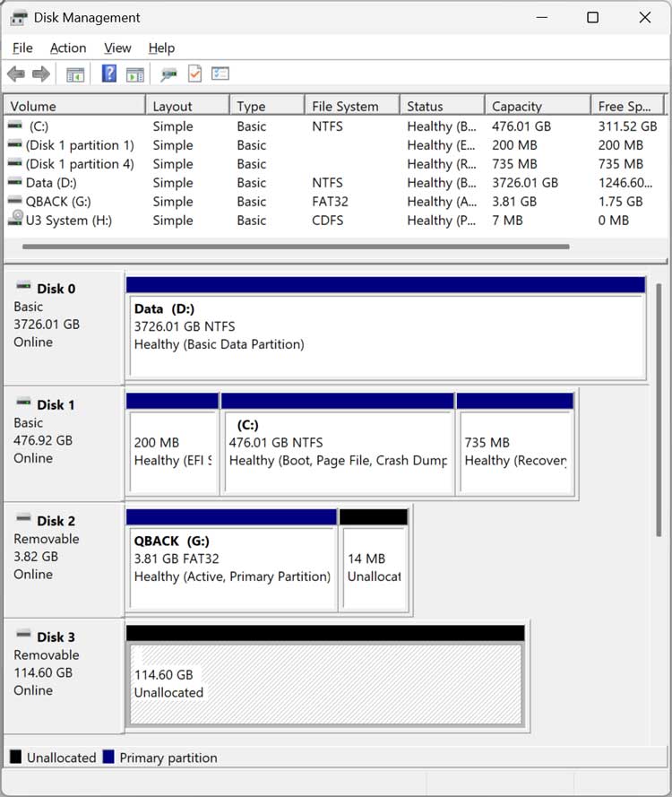Select the (C:) 476.01 GB partition block

click(338, 445)
